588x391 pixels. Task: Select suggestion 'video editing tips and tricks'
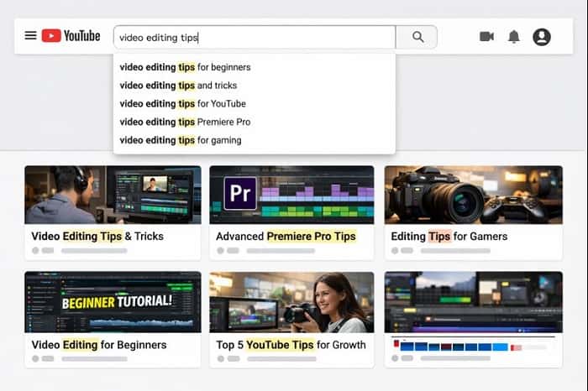(255, 86)
